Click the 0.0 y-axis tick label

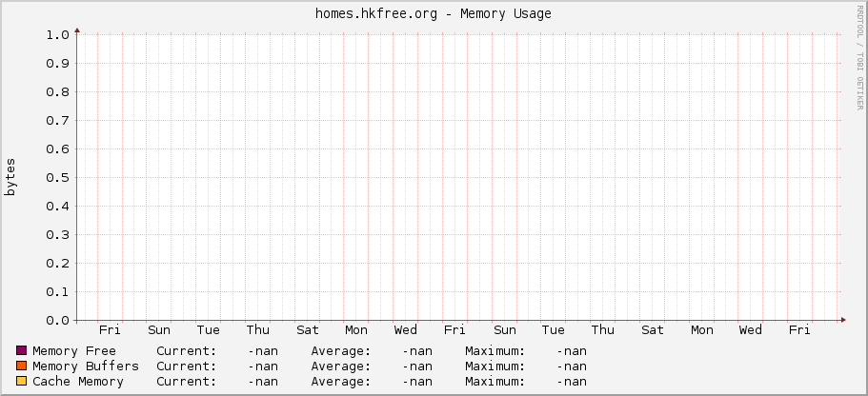[x=57, y=320]
